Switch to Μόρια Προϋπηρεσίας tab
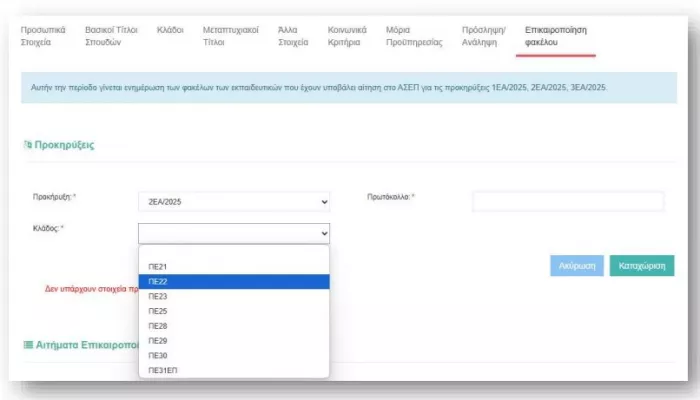The width and height of the screenshot is (700, 400). coord(413,36)
